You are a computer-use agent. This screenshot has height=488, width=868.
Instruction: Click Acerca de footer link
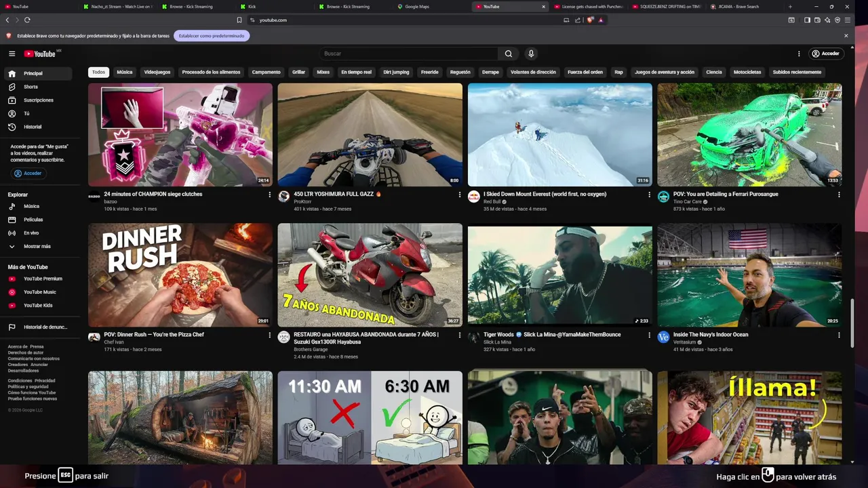17,346
